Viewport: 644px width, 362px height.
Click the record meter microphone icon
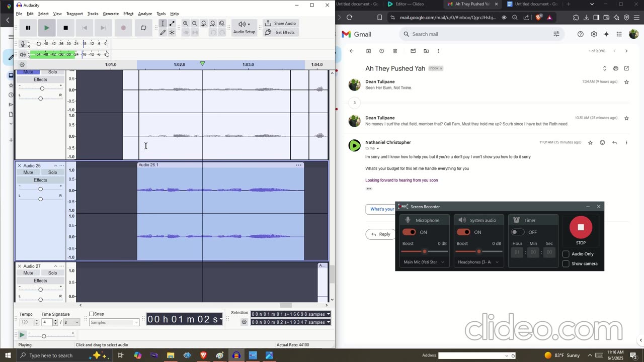click(23, 44)
